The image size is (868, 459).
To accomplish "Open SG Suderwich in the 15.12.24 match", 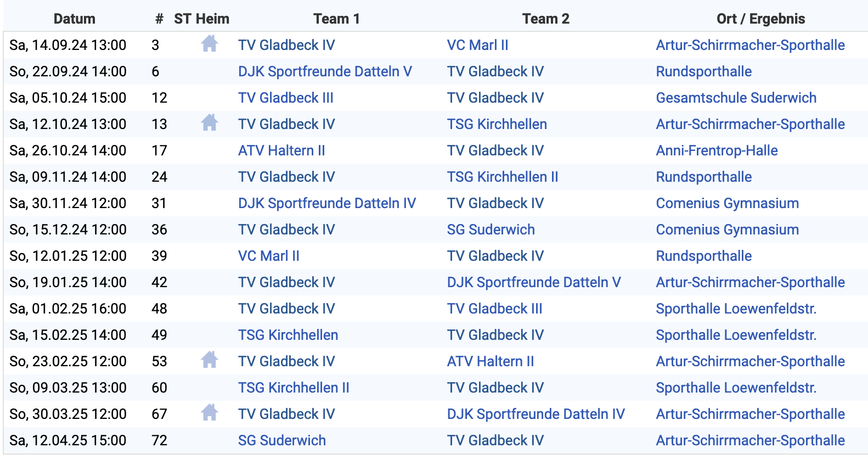I will pyautogui.click(x=491, y=229).
